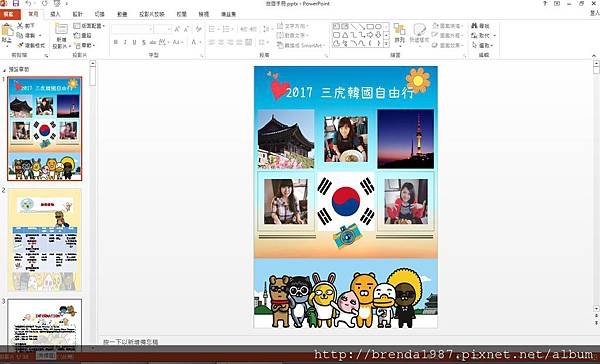
Task: Decrease font size with the smaller A icon
Action: (x=186, y=29)
